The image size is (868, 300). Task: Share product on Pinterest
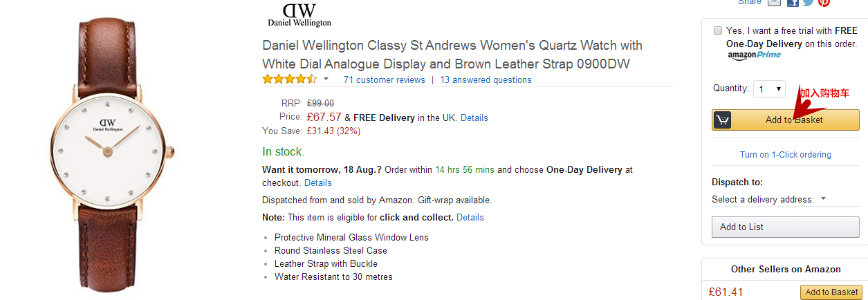tap(824, 2)
